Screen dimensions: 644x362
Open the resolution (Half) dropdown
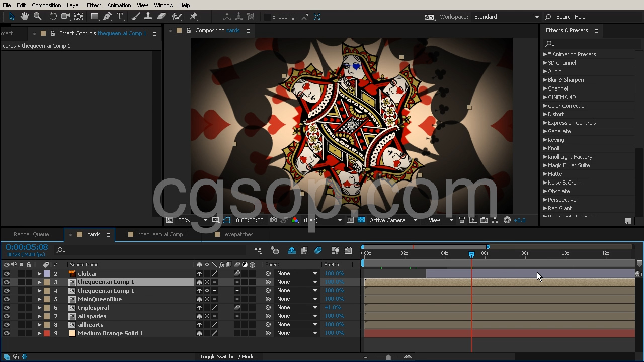[x=323, y=220]
